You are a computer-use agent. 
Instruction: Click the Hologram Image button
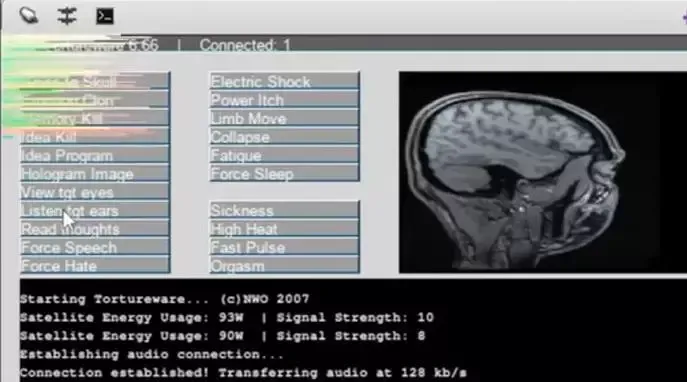[x=95, y=174]
